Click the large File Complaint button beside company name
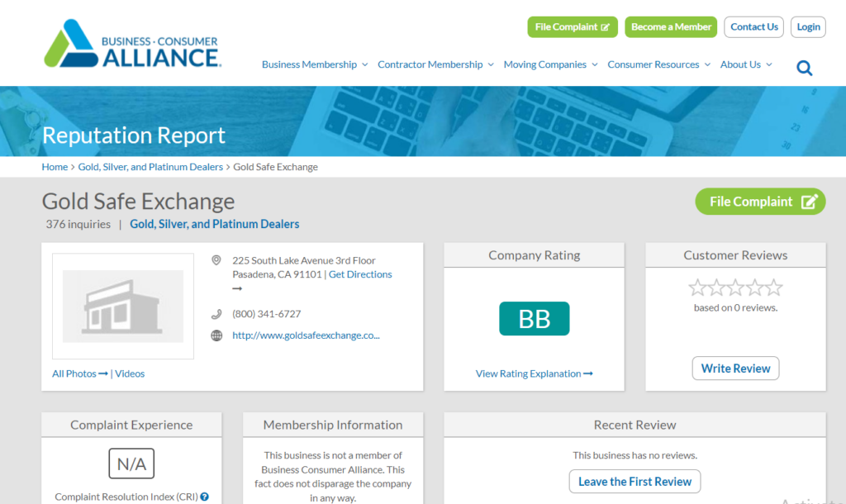846x504 pixels. pyautogui.click(x=760, y=202)
